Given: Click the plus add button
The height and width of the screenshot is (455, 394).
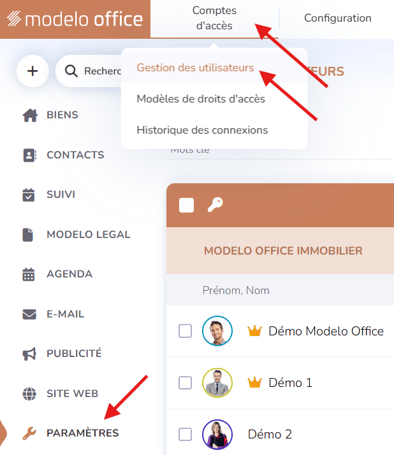Looking at the screenshot, I should [33, 71].
